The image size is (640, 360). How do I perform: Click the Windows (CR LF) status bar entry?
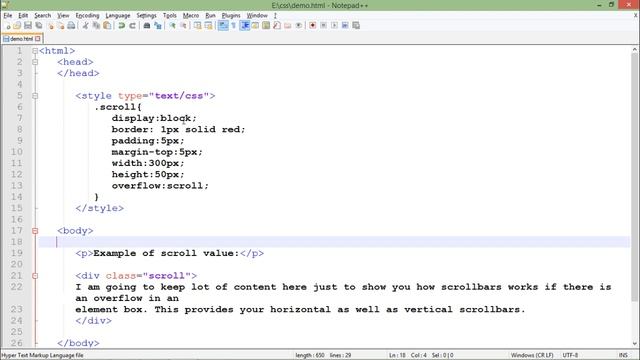point(532,355)
